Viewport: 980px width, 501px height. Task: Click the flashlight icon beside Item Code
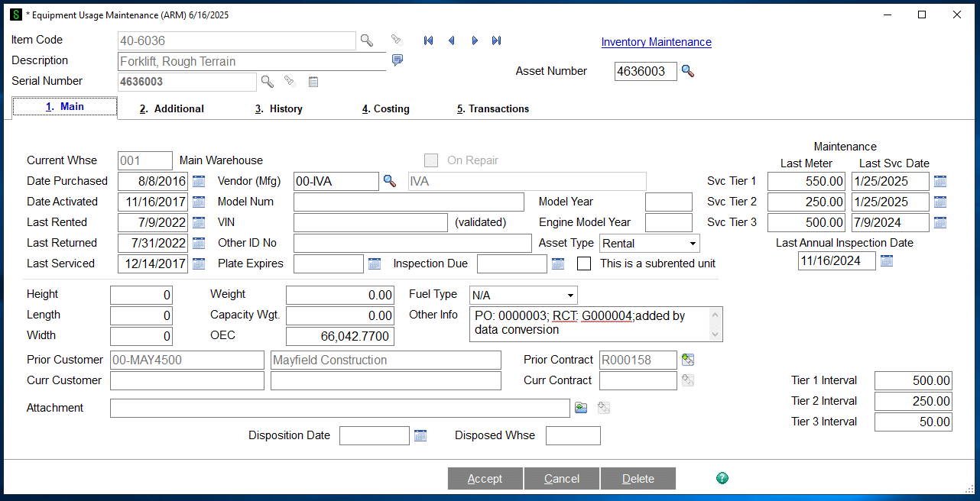[x=396, y=40]
